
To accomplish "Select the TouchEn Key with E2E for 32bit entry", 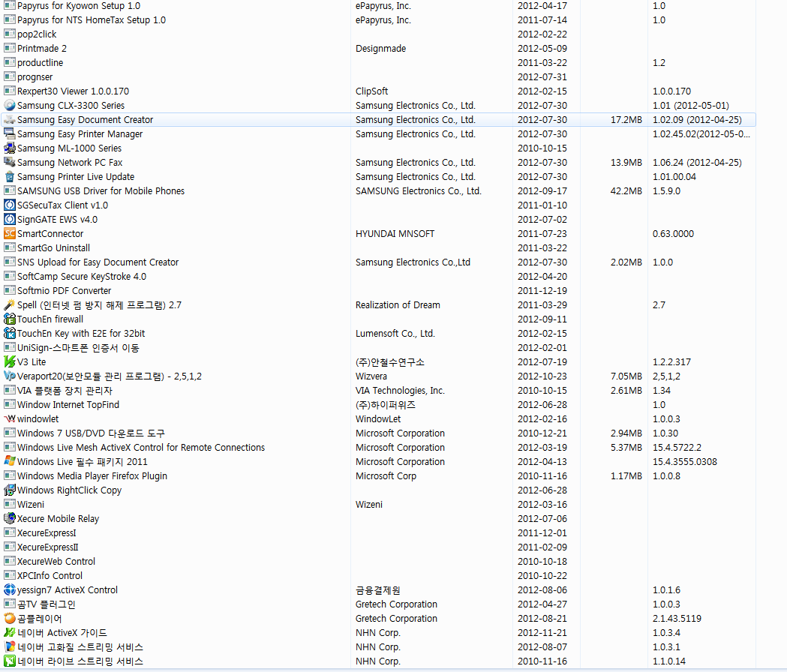I will (x=81, y=334).
